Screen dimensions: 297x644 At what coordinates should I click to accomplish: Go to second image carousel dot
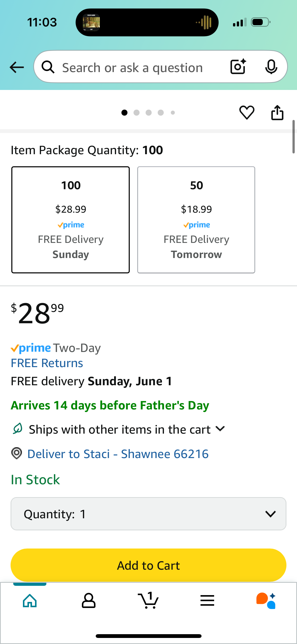(x=137, y=113)
